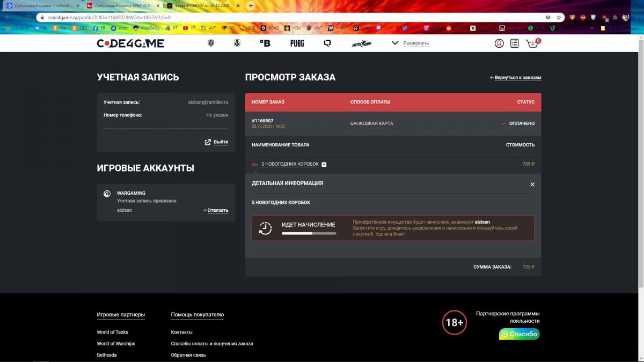Open the Bethesda B logo icon
Image resolution: width=644 pixels, height=362 pixels.
265,43
